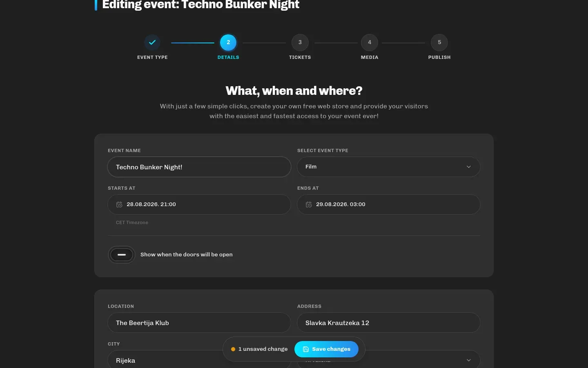588x368 pixels.
Task: Jump to step 4 Media circle
Action: [370, 42]
